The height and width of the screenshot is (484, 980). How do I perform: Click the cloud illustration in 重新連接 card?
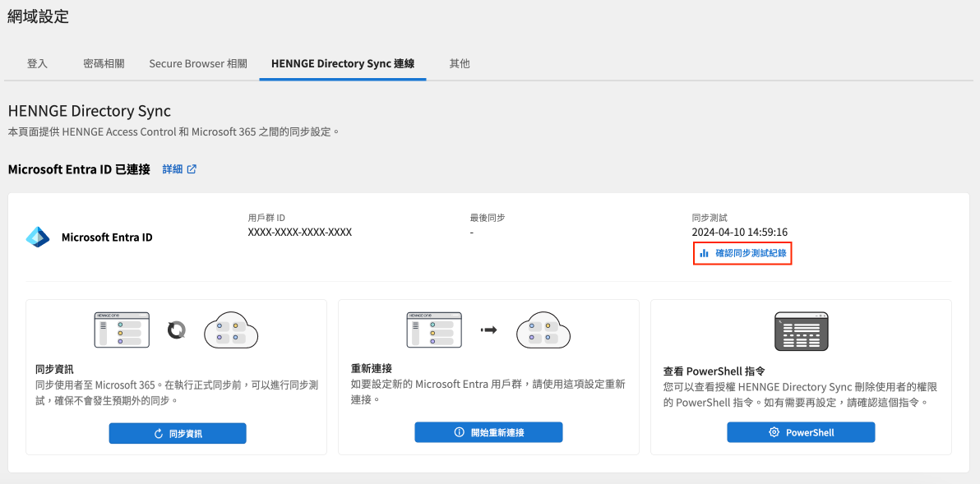coord(543,330)
